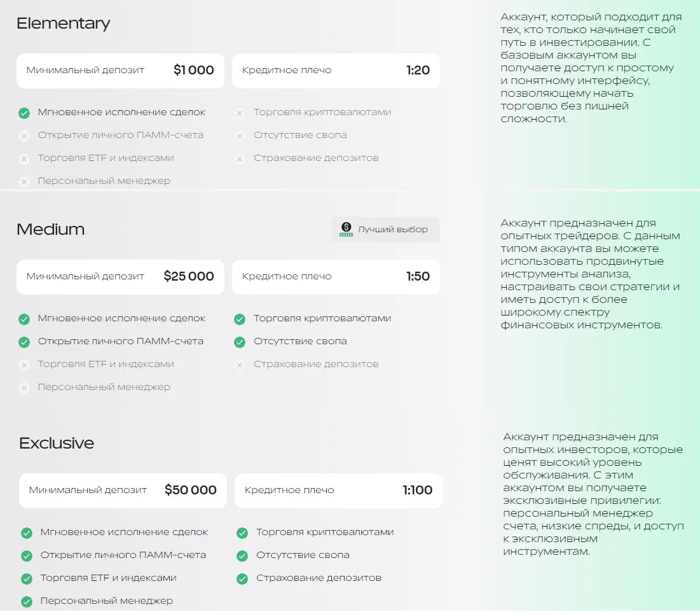Click the Medium plan's Лучший выбор badge icon
Image resolution: width=700 pixels, height=614 pixels.
(x=346, y=229)
